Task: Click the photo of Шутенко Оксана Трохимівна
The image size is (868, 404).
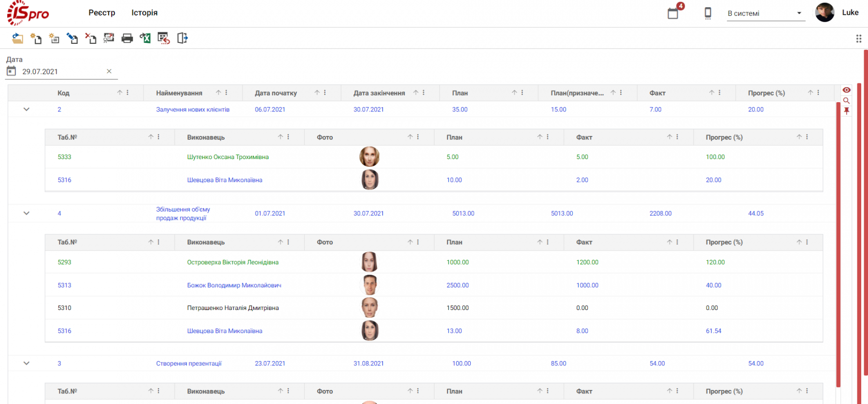Action: pyautogui.click(x=369, y=157)
